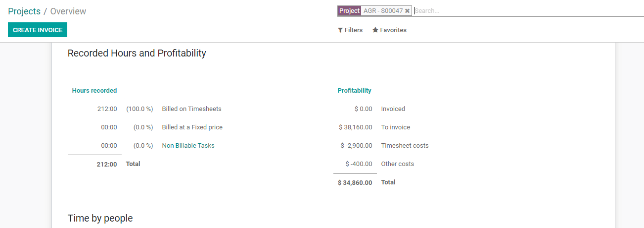Open the Favorites dropdown
The width and height of the screenshot is (644, 228).
389,30
